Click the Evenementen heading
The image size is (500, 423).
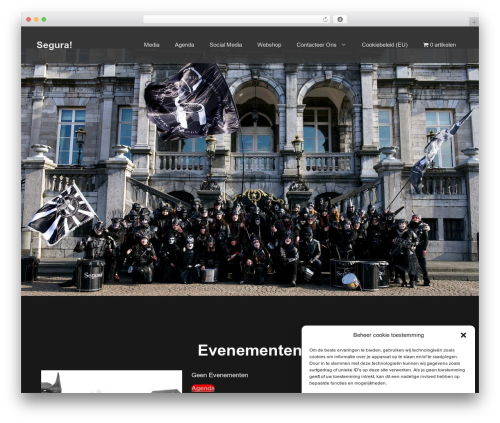249,350
